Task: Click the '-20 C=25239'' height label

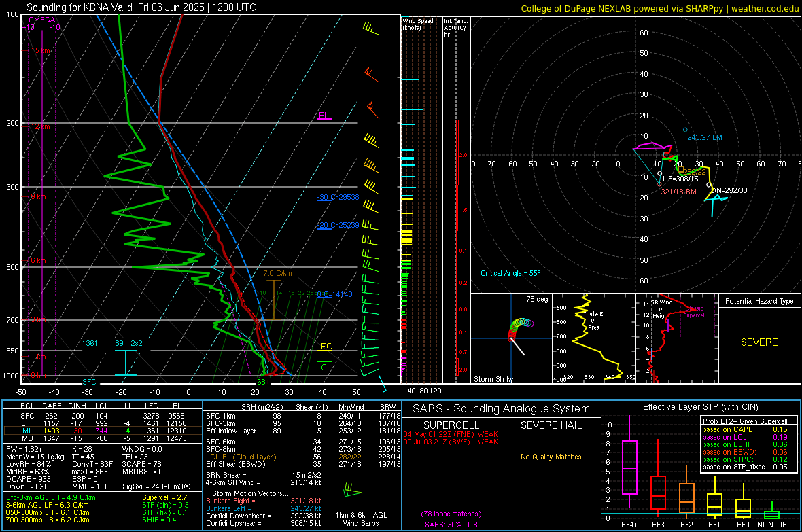Action: pos(338,225)
